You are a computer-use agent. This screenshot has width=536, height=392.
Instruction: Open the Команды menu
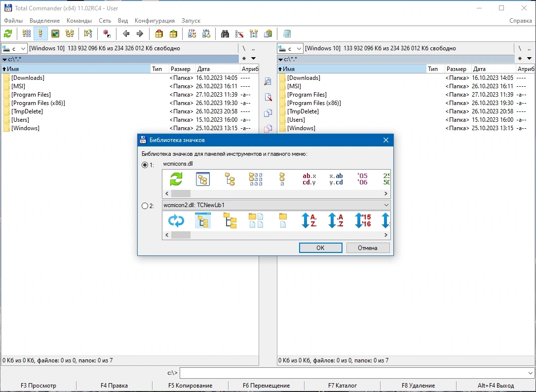point(79,21)
